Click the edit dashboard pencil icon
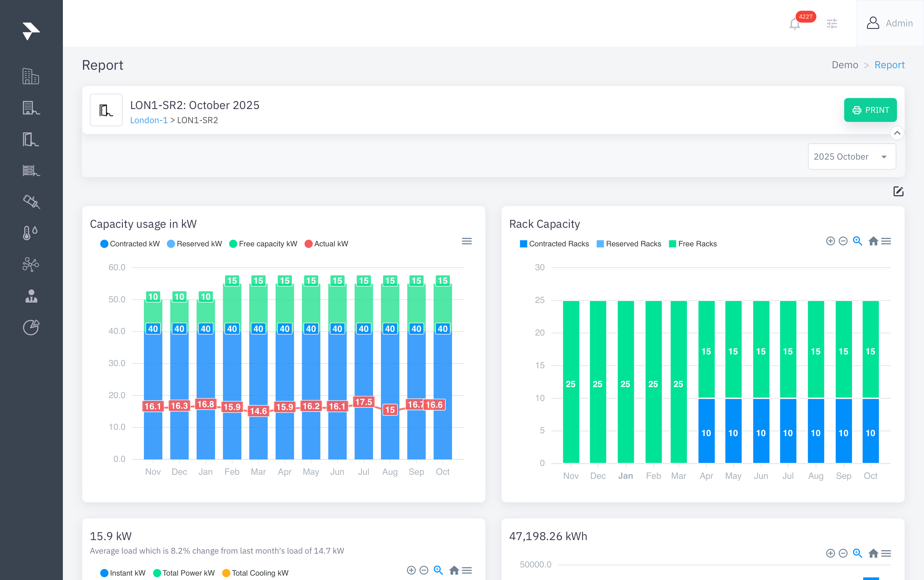This screenshot has height=580, width=924. 898,191
